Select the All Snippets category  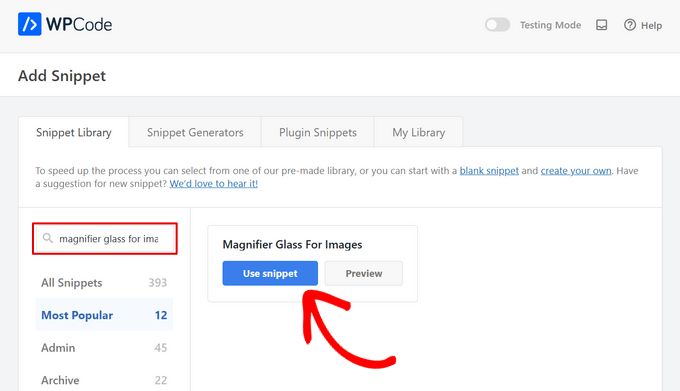tap(104, 283)
